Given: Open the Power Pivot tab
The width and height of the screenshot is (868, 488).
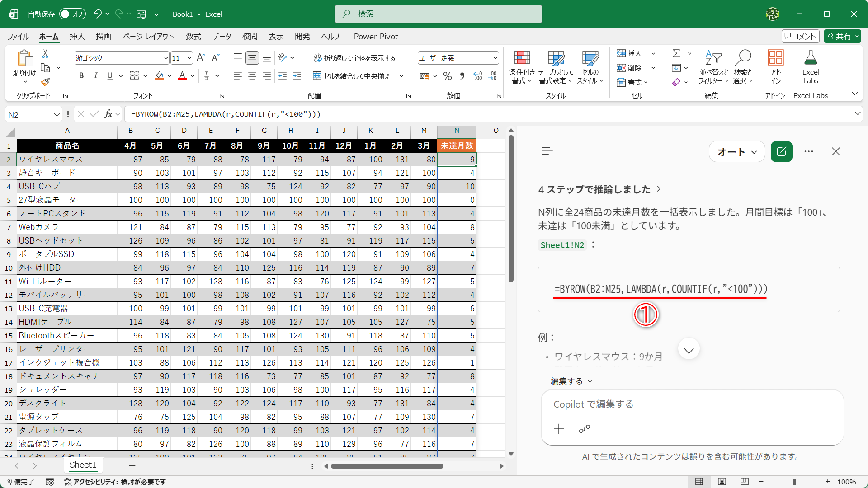Looking at the screenshot, I should pyautogui.click(x=376, y=37).
